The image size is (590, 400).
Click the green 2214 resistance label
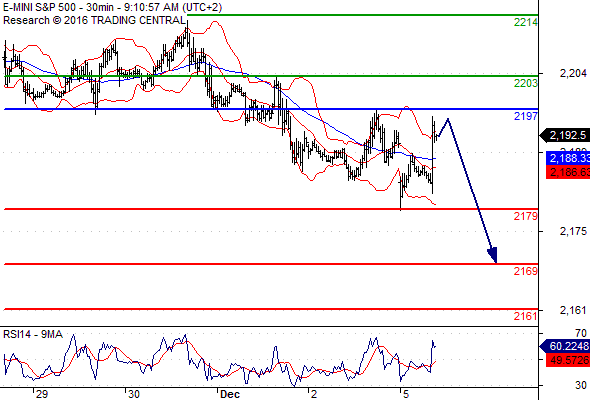(526, 23)
